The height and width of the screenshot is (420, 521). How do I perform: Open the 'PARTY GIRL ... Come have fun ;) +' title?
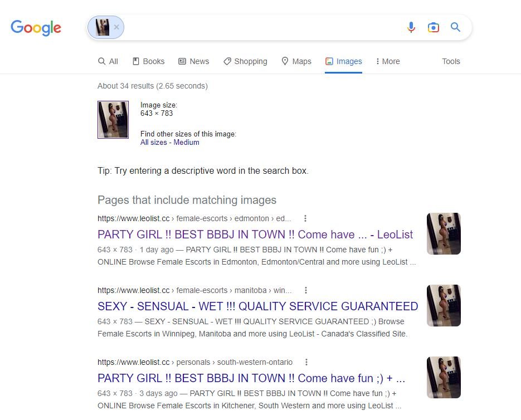tap(251, 378)
